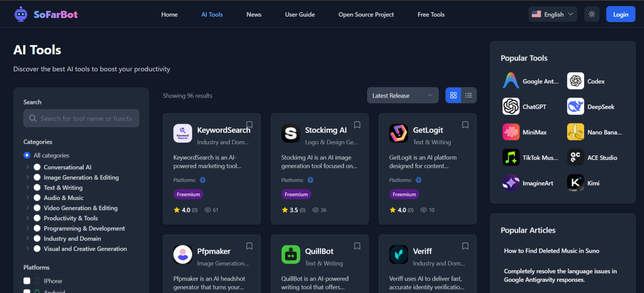Screen dimensions: 644x293
Task: Toggle the light/dark theme sun icon
Action: pyautogui.click(x=592, y=14)
